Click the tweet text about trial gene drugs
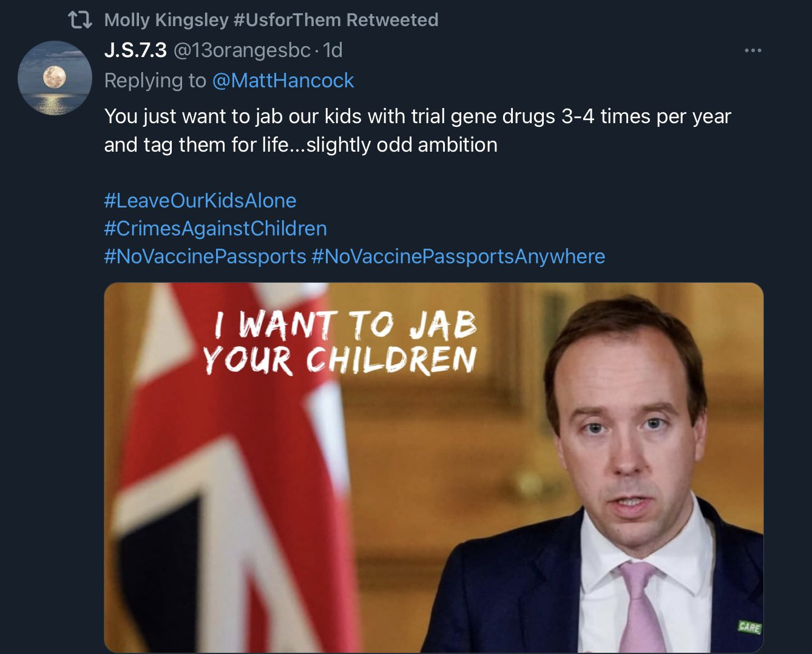Viewport: 812px width, 654px height. (418, 130)
